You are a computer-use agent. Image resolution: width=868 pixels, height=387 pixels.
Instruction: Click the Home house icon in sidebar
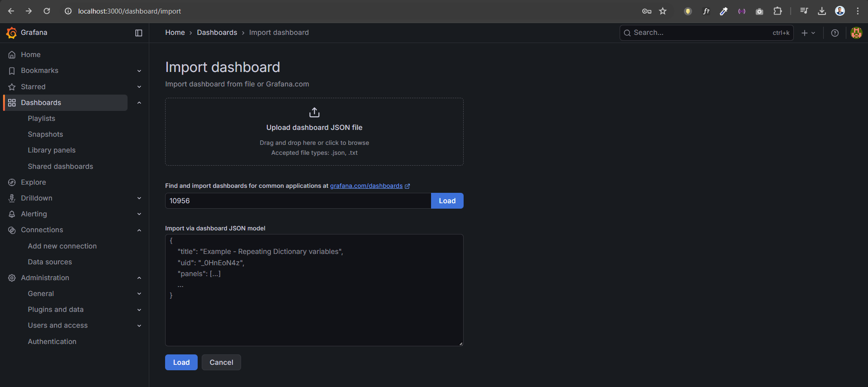point(12,55)
